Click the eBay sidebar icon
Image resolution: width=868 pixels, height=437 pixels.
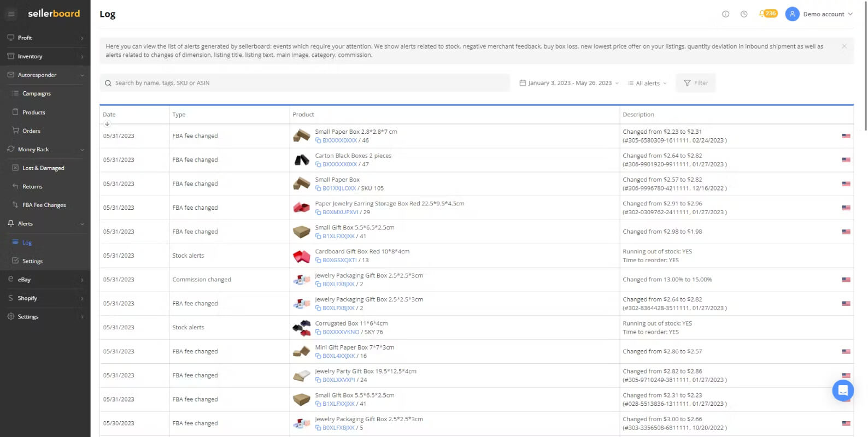pyautogui.click(x=11, y=279)
